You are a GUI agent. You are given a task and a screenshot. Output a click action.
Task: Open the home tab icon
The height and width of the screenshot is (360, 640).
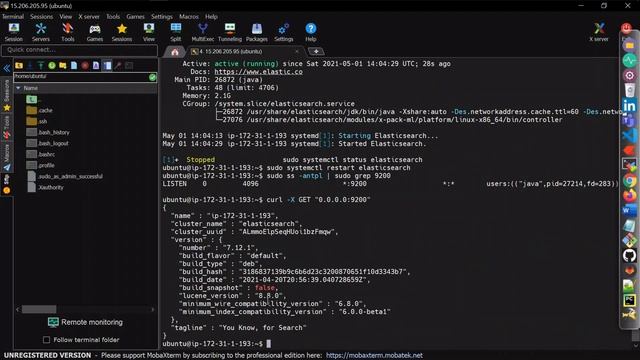coord(175,52)
